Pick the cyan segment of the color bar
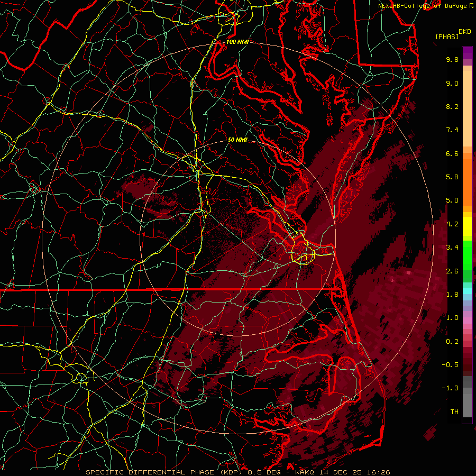This screenshot has height=476, width=476. tap(467, 291)
